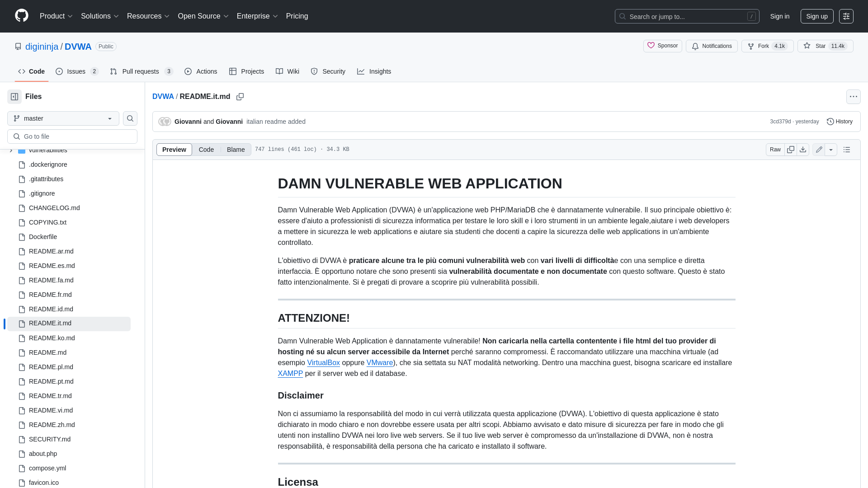Screen dimensions: 868x488
Task: Click the Sign in link
Action: pyautogui.click(x=780, y=16)
